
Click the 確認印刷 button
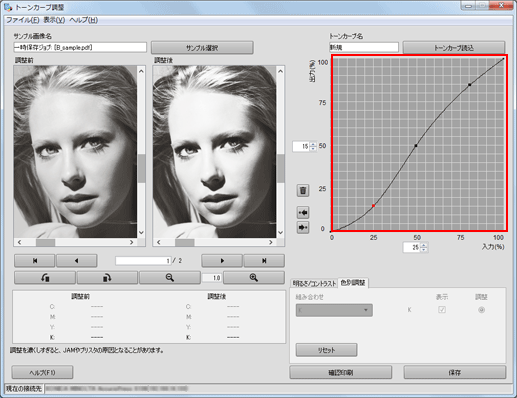click(341, 372)
